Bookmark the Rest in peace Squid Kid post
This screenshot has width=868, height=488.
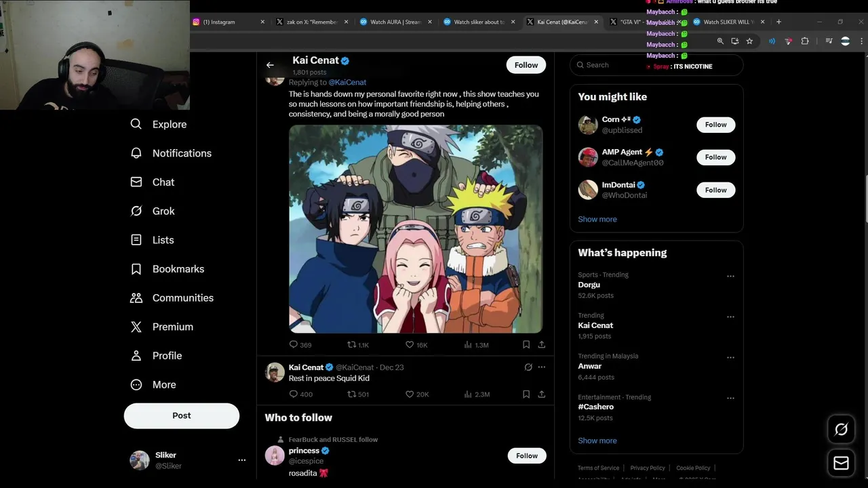(526, 394)
